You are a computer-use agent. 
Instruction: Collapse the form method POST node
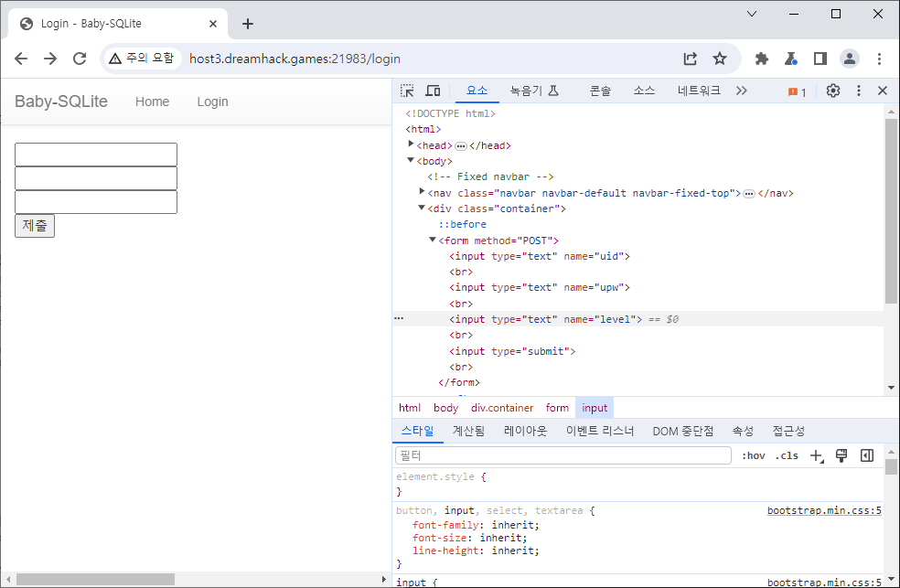pos(433,240)
